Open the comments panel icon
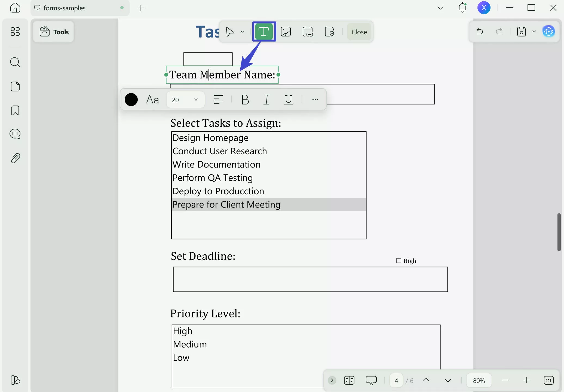This screenshot has height=392, width=564. (x=15, y=134)
